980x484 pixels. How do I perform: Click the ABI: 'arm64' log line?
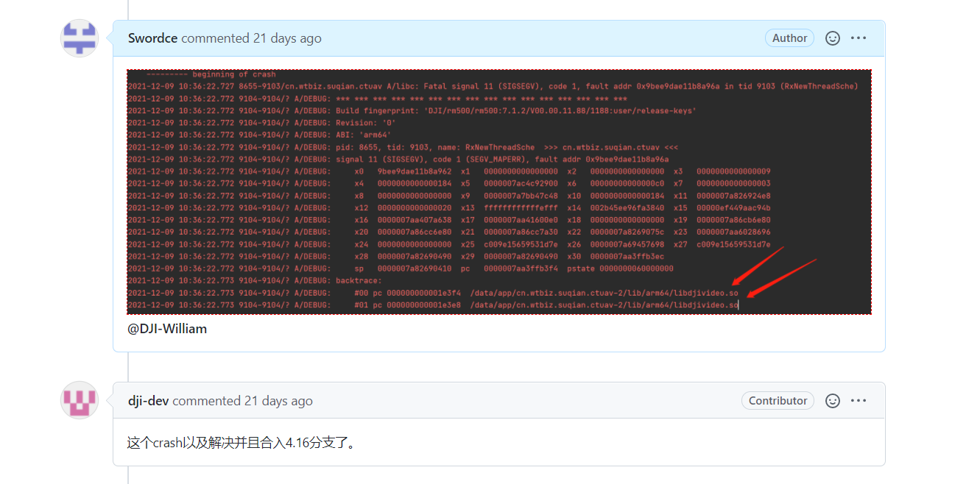260,135
